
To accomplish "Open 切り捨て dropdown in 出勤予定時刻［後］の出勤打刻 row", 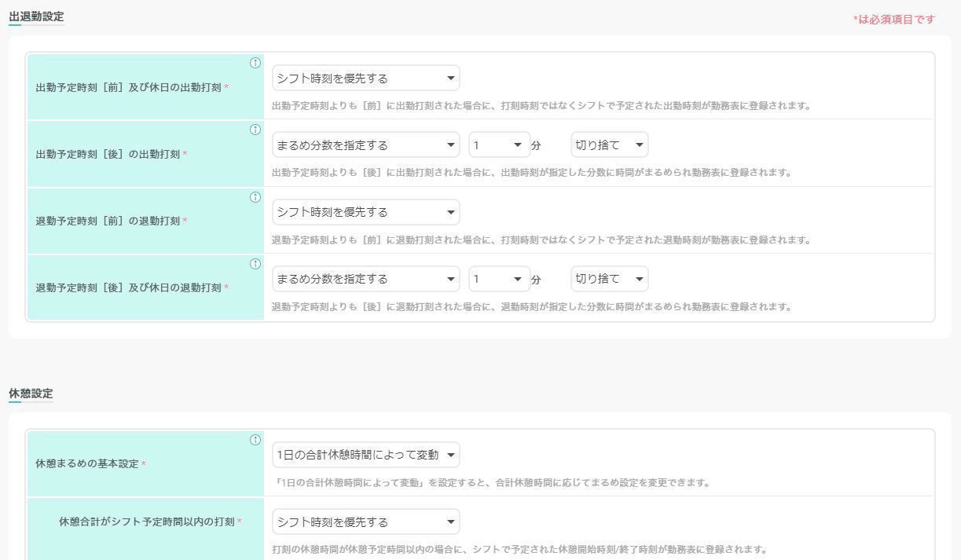I will [x=609, y=145].
